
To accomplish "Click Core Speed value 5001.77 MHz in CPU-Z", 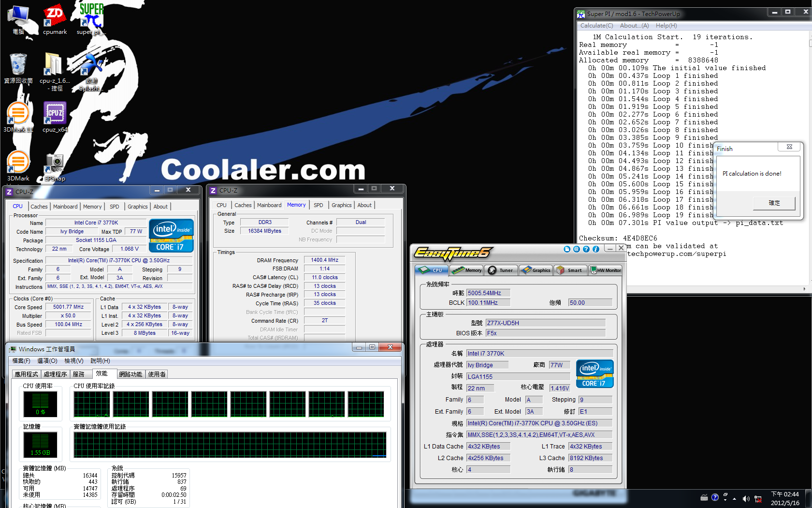I will pyautogui.click(x=68, y=307).
